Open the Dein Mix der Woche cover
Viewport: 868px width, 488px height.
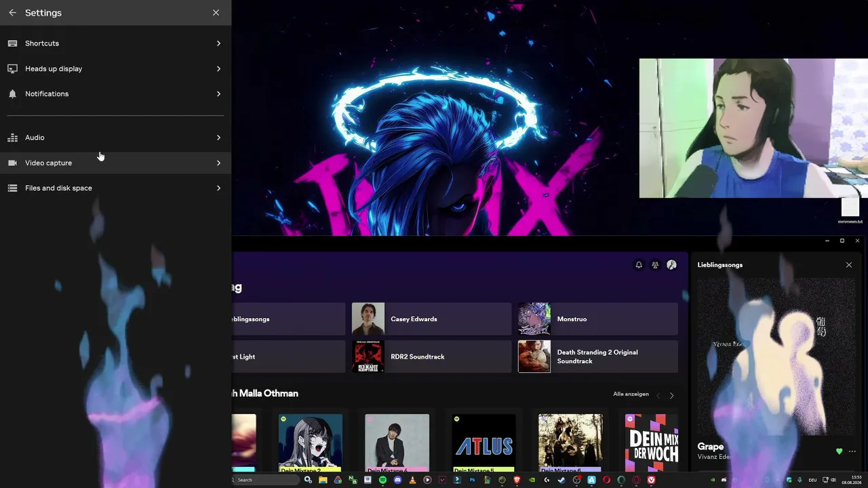pyautogui.click(x=652, y=443)
